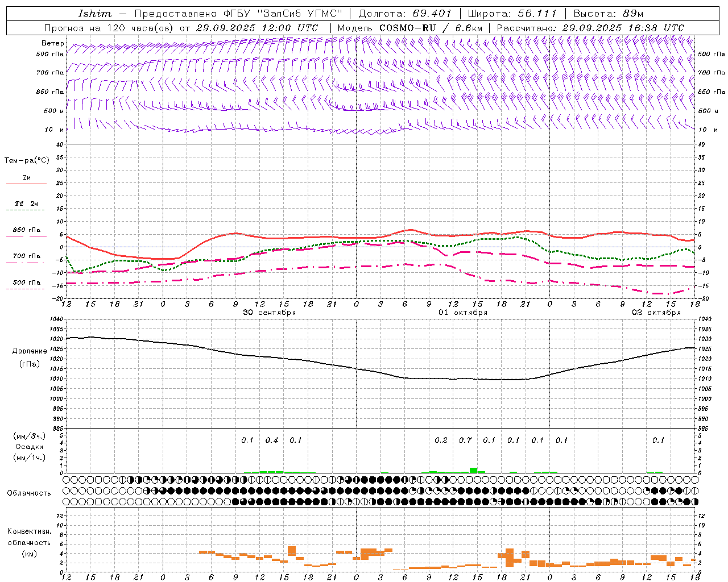The image size is (728, 582).
Task: Click the "(мм/3ч.)" precipitation unit label
Action: tap(29, 436)
